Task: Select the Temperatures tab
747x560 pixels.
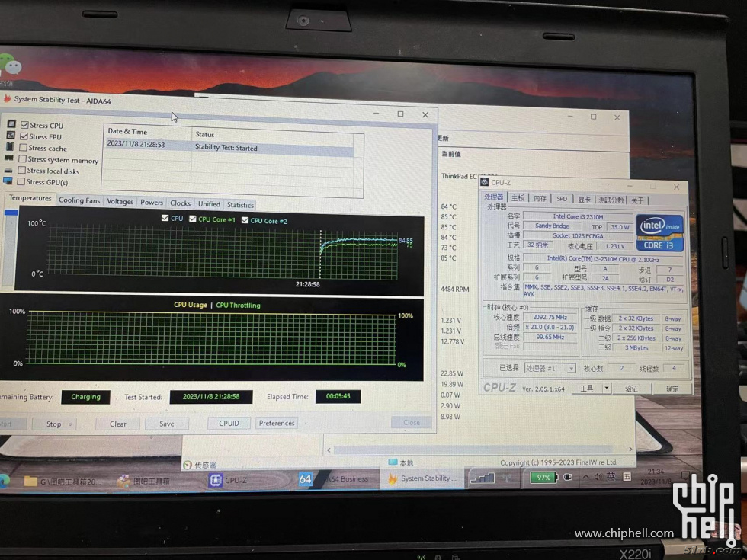Action: tap(30, 198)
